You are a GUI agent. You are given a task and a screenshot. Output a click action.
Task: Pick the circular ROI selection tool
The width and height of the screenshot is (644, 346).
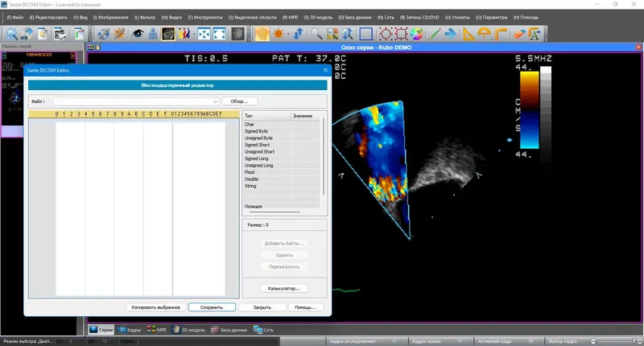[386, 34]
